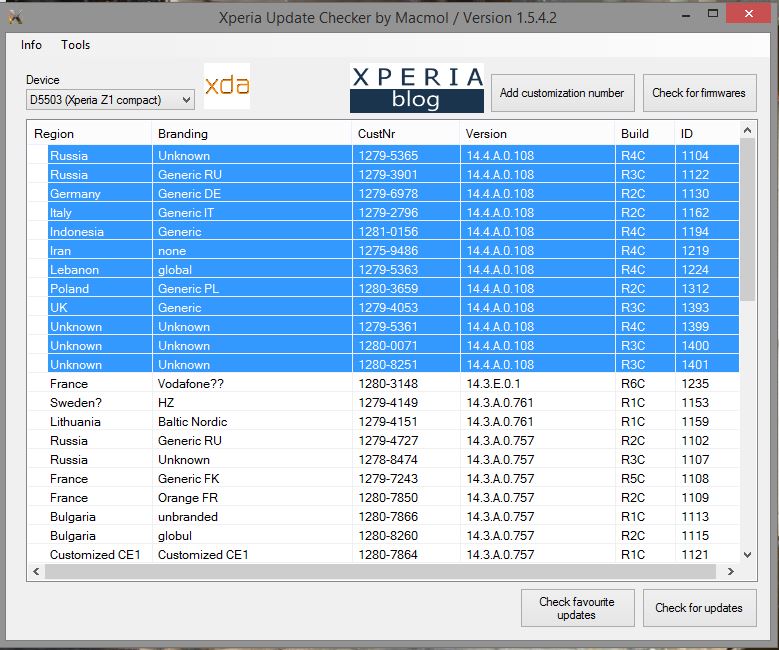Click Check for updates button
Screen dimensions: 779x650
coord(699,608)
